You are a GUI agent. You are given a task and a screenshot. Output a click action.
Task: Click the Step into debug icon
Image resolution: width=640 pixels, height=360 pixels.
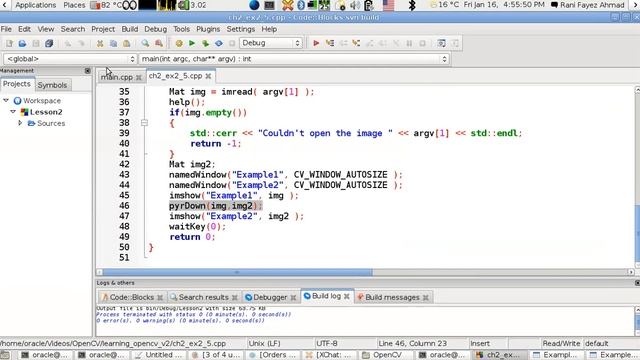(x=356, y=43)
